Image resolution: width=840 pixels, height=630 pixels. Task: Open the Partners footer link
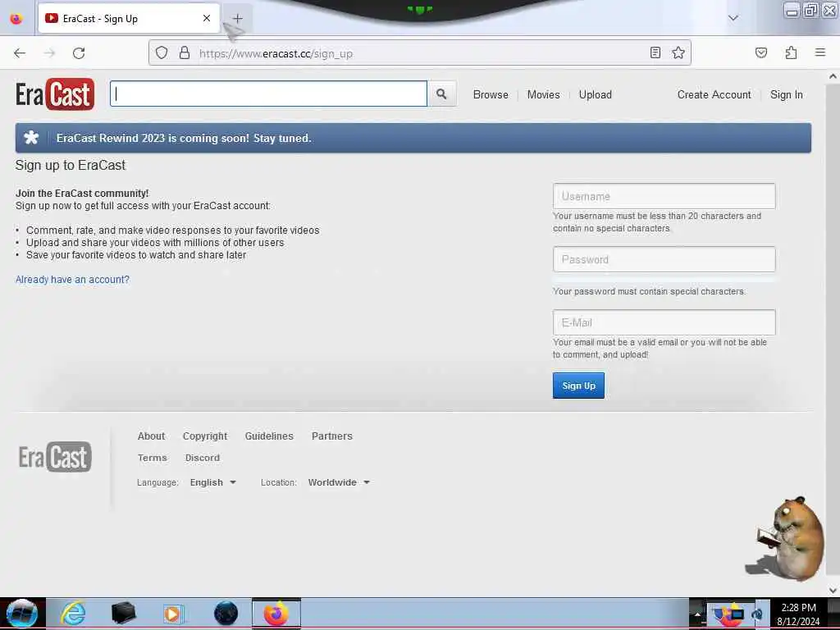tap(332, 436)
